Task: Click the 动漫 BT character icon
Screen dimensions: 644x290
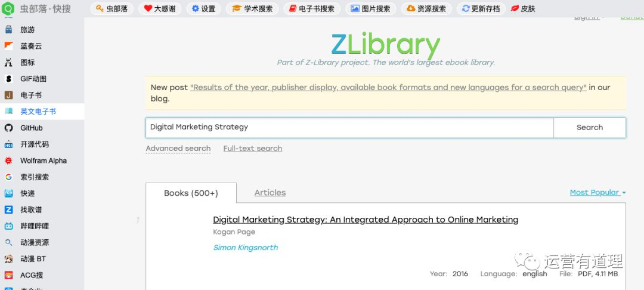Action: click(x=8, y=259)
